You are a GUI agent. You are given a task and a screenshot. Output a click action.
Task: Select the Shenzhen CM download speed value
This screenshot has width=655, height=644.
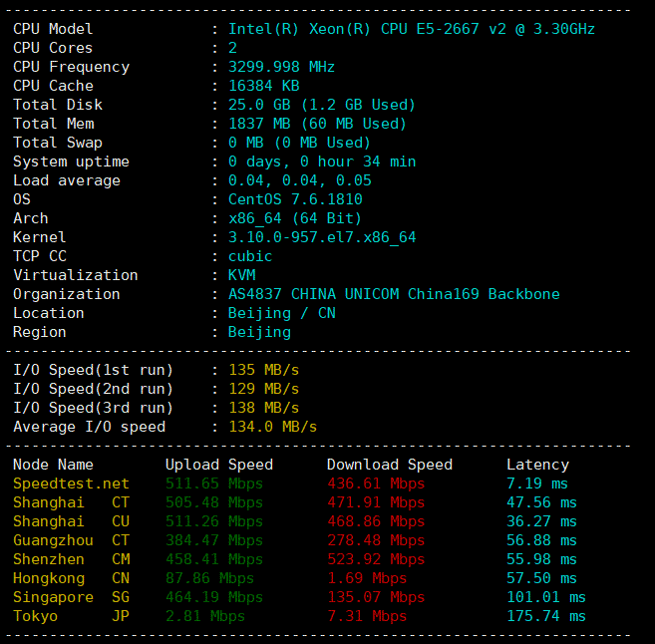(376, 559)
